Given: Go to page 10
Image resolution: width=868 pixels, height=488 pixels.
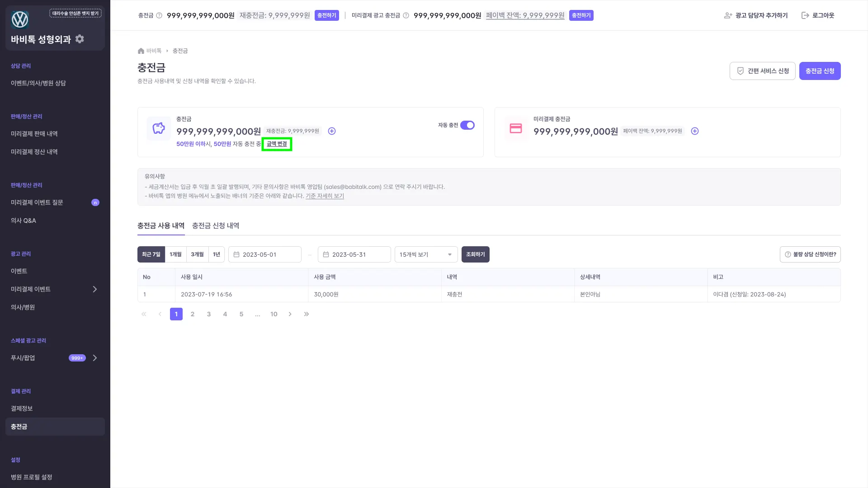Looking at the screenshot, I should 274,314.
